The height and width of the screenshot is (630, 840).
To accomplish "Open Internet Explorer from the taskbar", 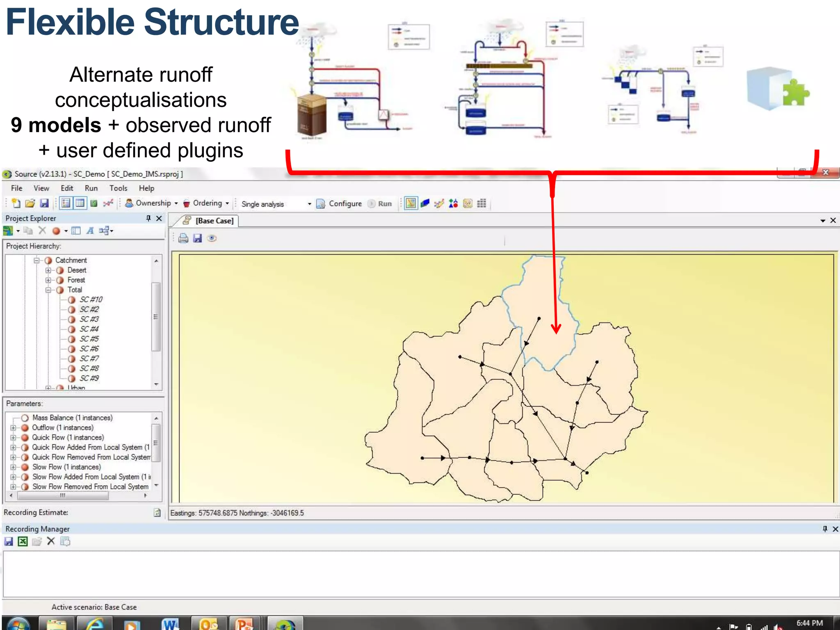I will click(x=94, y=623).
